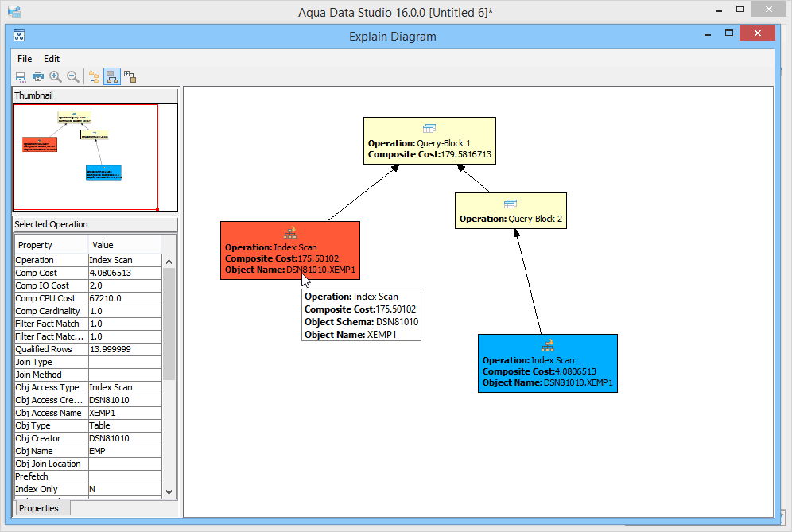The width and height of the screenshot is (792, 532).
Task: Select the Query-Block 2 node
Action: [x=511, y=211]
